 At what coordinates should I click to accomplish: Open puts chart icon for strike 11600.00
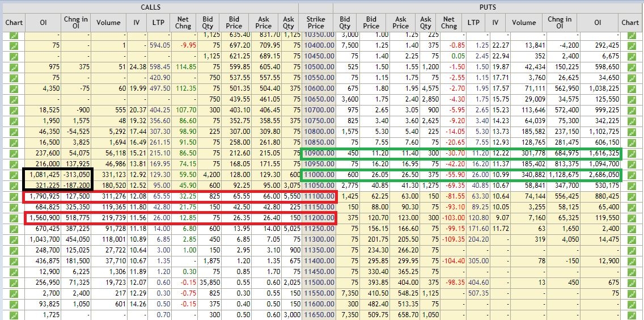coord(632,304)
